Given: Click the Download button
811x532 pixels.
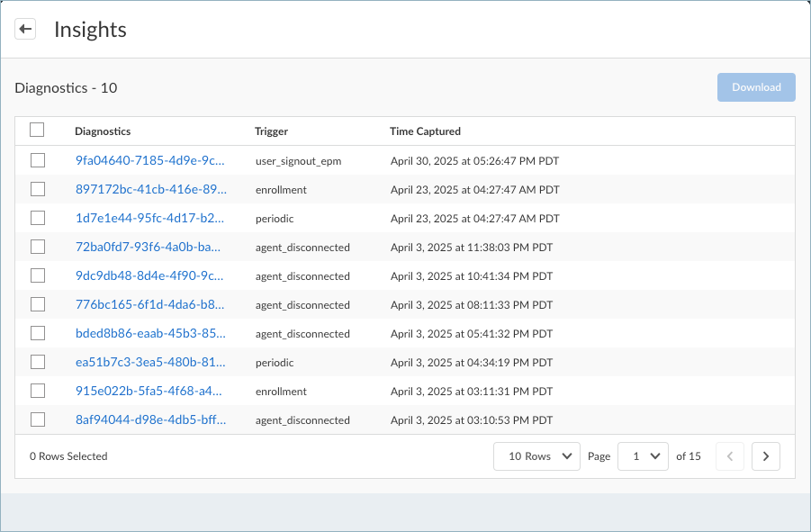Looking at the screenshot, I should click(755, 86).
